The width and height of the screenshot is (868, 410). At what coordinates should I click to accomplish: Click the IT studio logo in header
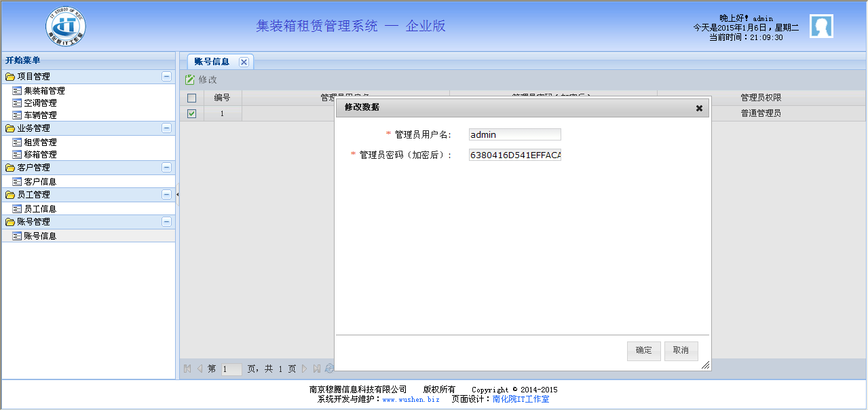pos(66,26)
